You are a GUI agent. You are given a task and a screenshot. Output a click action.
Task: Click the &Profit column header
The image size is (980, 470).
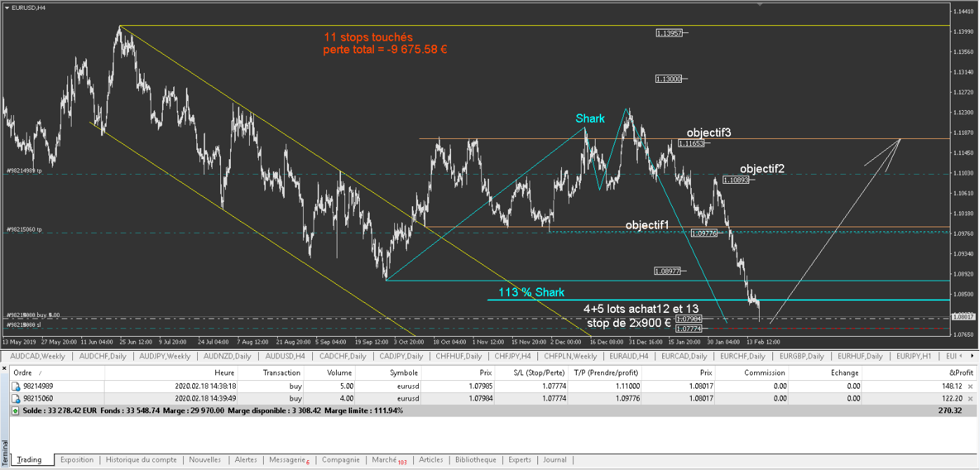920,373
